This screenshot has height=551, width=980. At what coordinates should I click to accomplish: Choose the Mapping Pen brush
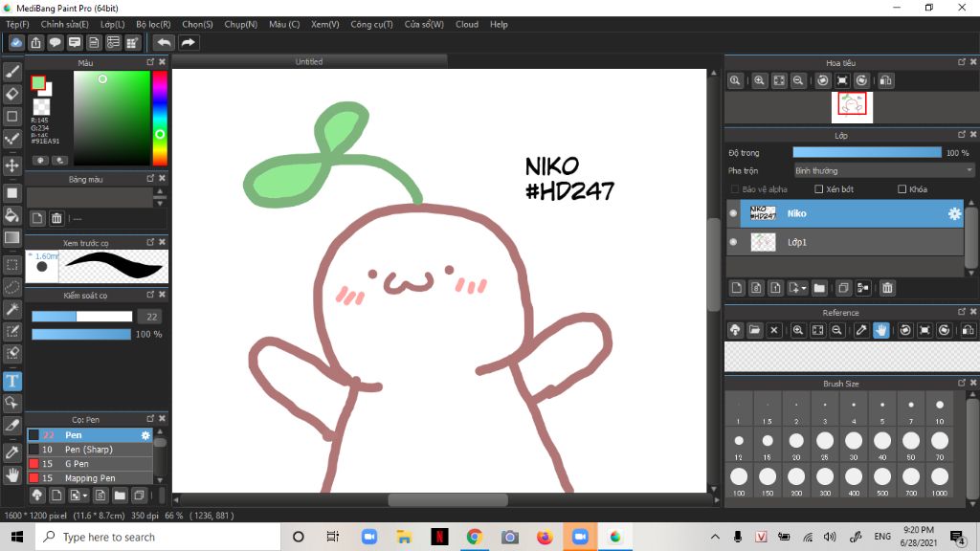pyautogui.click(x=89, y=478)
